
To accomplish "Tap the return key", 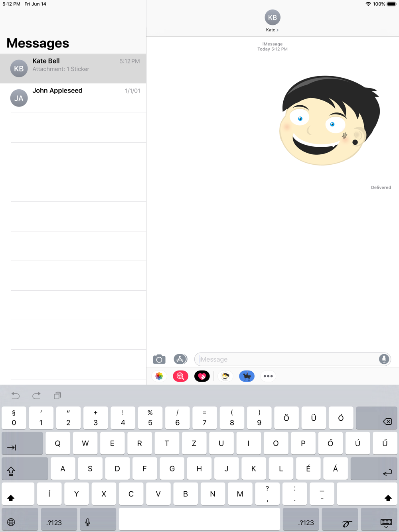I will coord(374,468).
